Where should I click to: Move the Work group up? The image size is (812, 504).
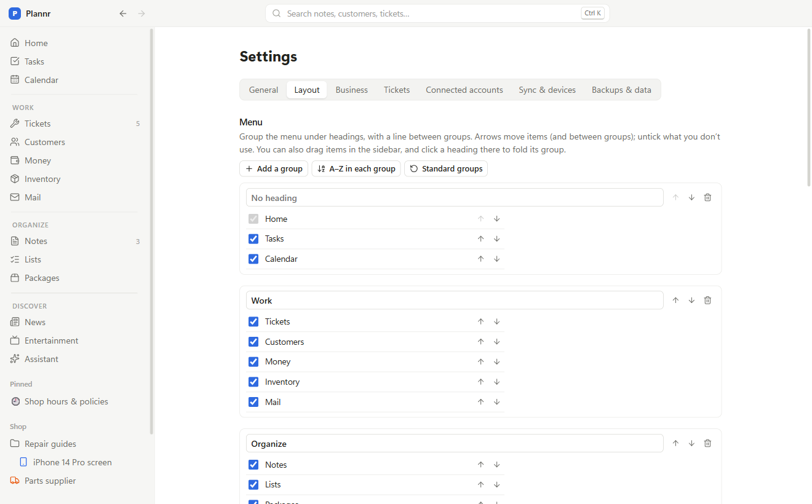(675, 300)
